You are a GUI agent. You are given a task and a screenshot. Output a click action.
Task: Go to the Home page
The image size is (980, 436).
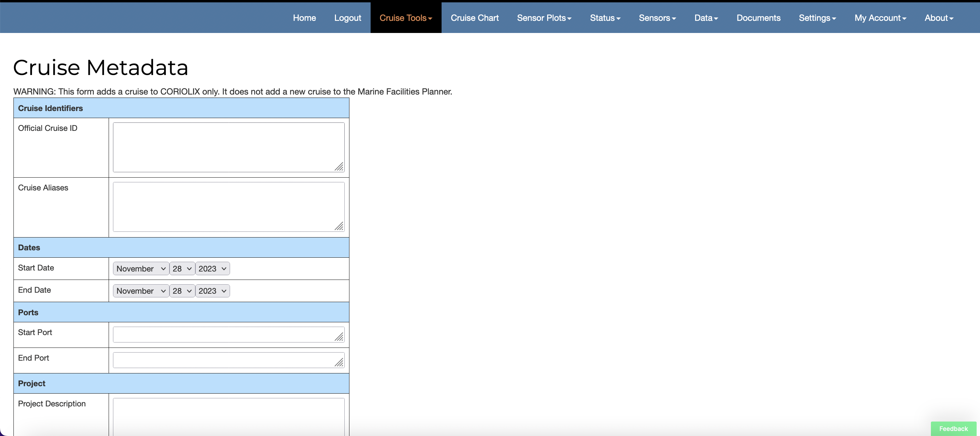[x=304, y=18]
